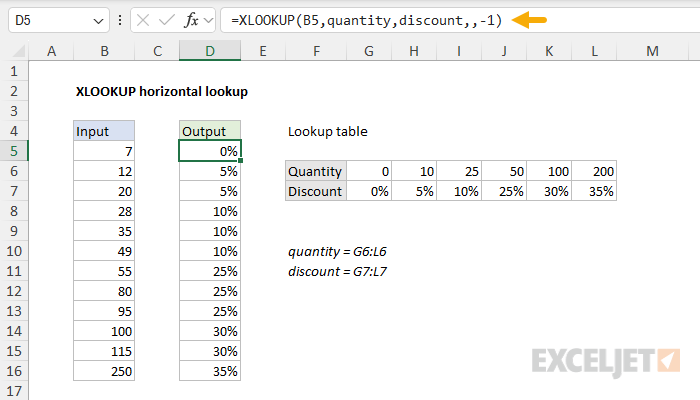Select input cell containing 115
700x400 pixels.
[x=104, y=351]
